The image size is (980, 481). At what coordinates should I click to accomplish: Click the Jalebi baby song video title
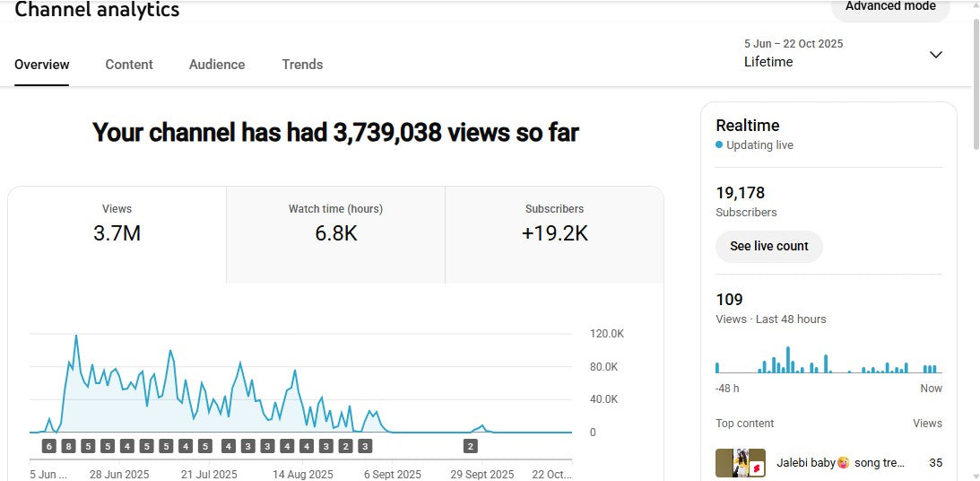[x=840, y=463]
